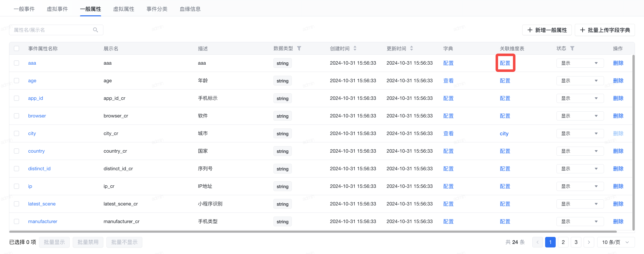The image size is (644, 254).
Task: Click the 批量上传字段字典 button
Action: [x=605, y=30]
